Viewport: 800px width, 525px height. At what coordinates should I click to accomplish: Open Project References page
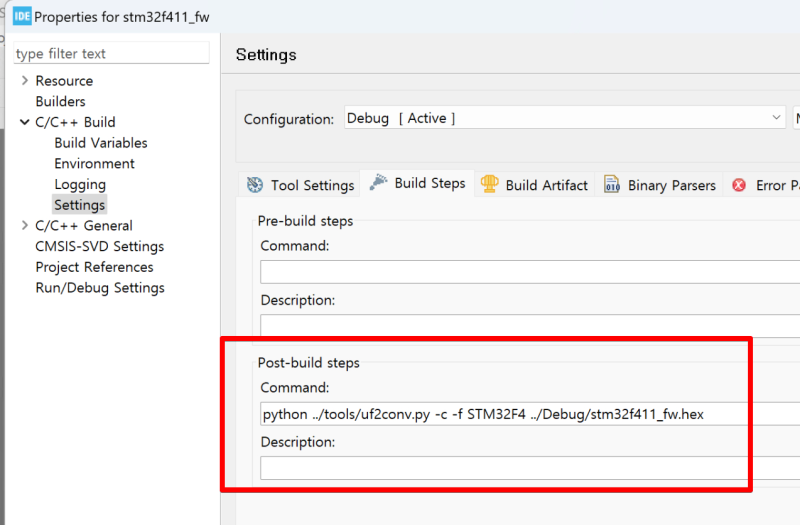94,267
